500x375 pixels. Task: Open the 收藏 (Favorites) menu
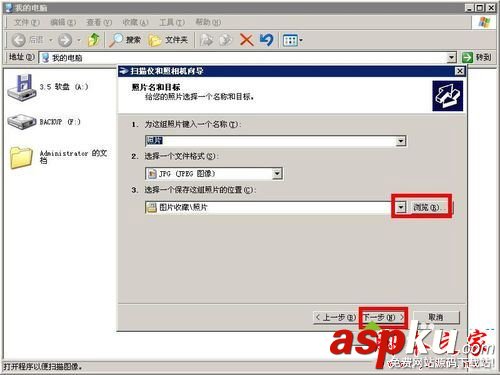(x=135, y=22)
